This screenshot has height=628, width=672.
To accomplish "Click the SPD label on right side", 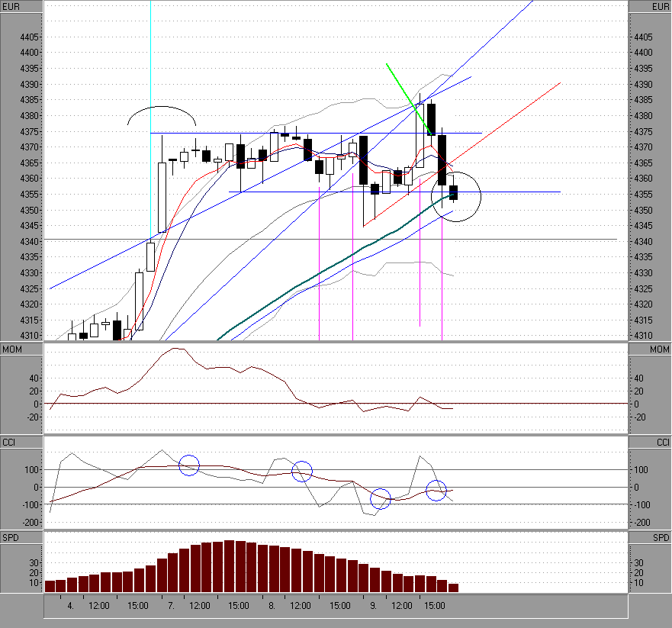I will 661,537.
